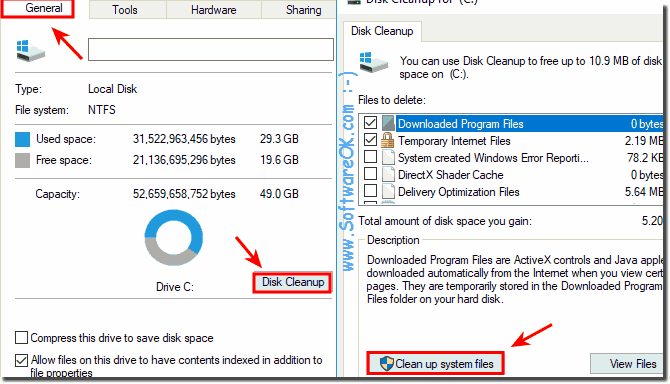Click the '19.6 GB' free space size

[x=279, y=160]
